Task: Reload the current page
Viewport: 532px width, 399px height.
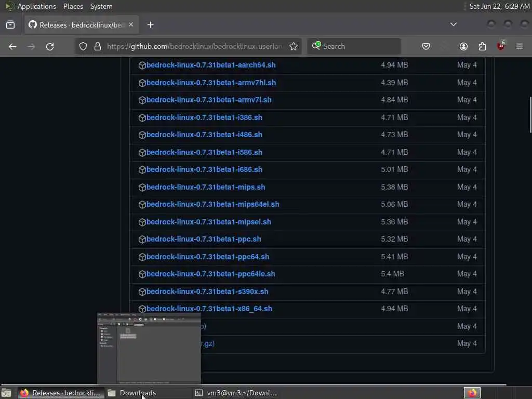Action: point(50,46)
